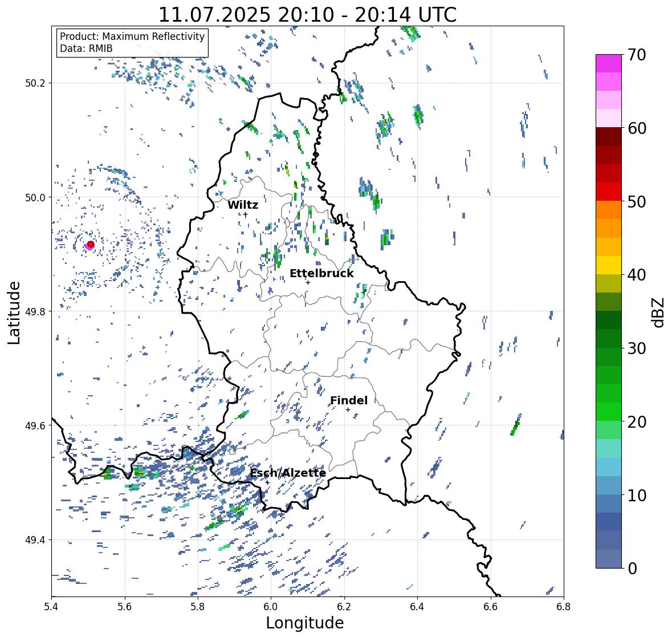Click the 0 label on the colorbar
This screenshot has width=672, height=637.
coord(632,569)
